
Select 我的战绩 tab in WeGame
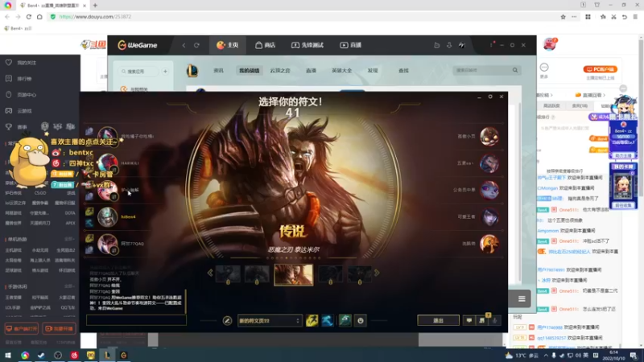(x=250, y=71)
